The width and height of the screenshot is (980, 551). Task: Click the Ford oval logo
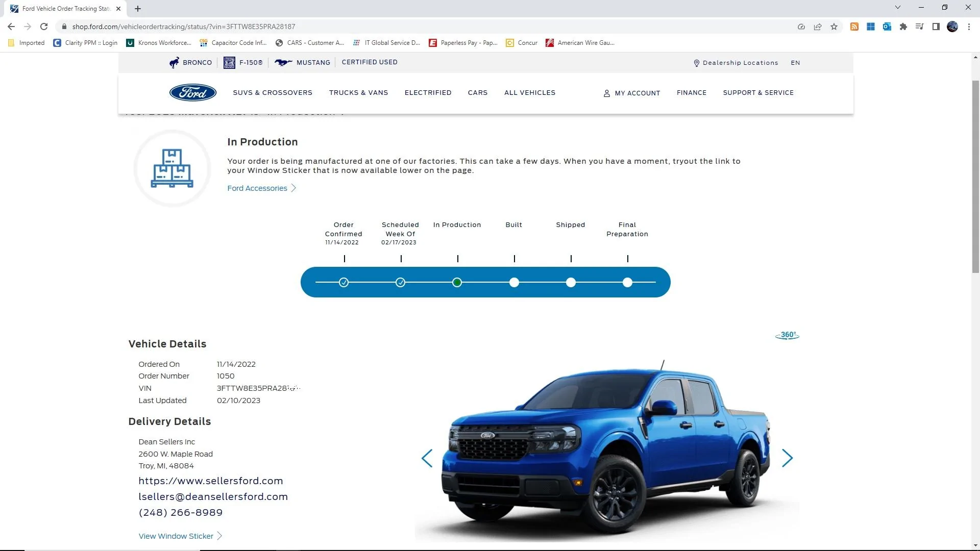click(193, 92)
